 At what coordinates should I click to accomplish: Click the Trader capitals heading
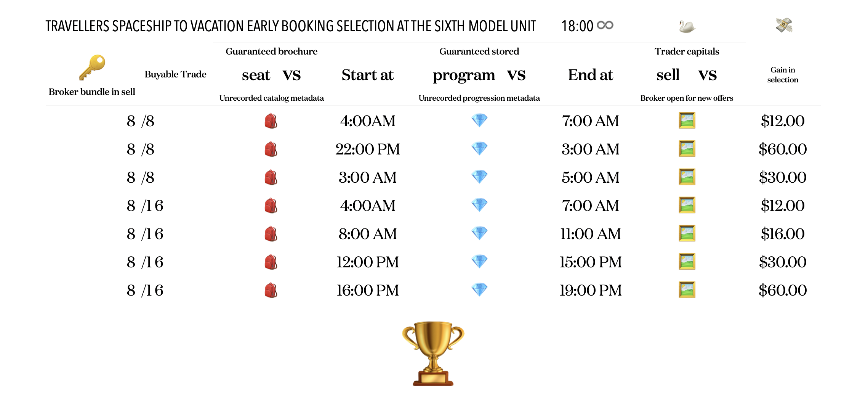point(687,51)
